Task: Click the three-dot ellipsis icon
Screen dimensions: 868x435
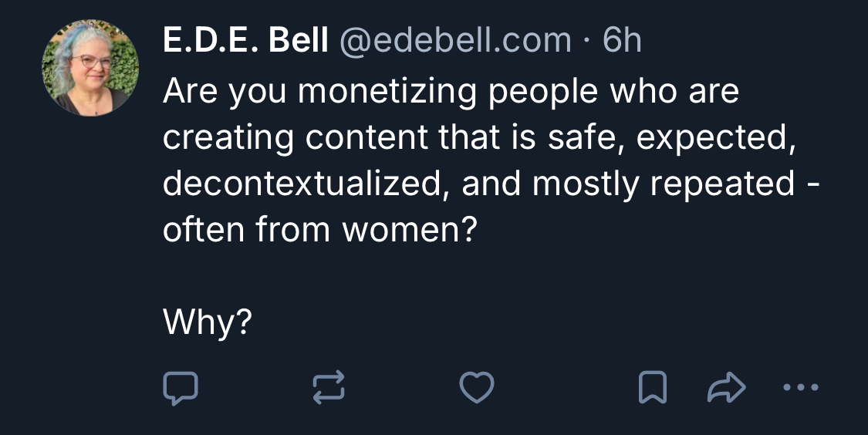Action: [x=800, y=387]
